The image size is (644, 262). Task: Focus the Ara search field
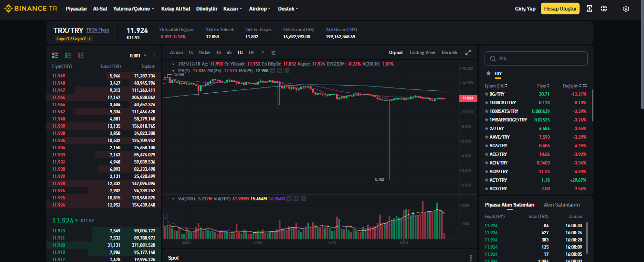click(x=536, y=58)
